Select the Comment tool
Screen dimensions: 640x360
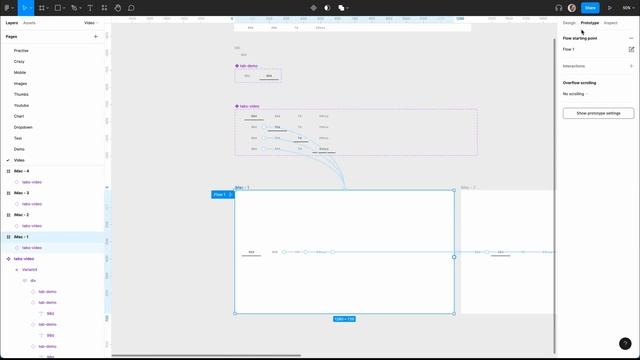point(131,8)
